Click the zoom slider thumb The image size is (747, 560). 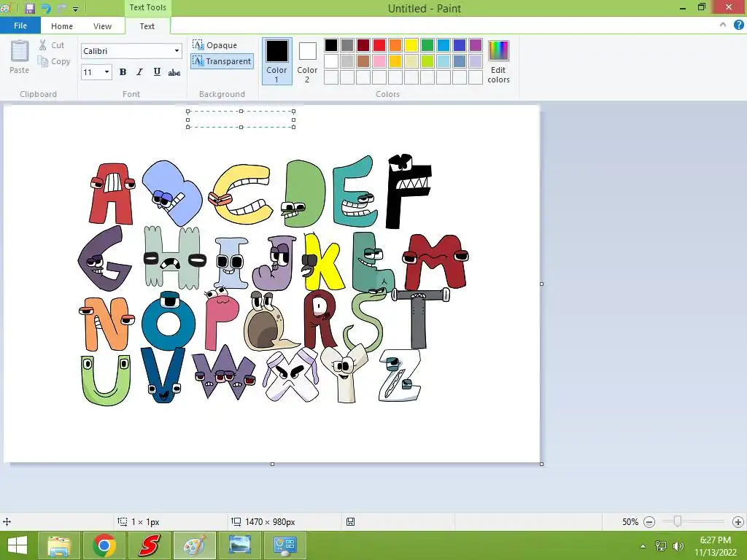click(677, 521)
